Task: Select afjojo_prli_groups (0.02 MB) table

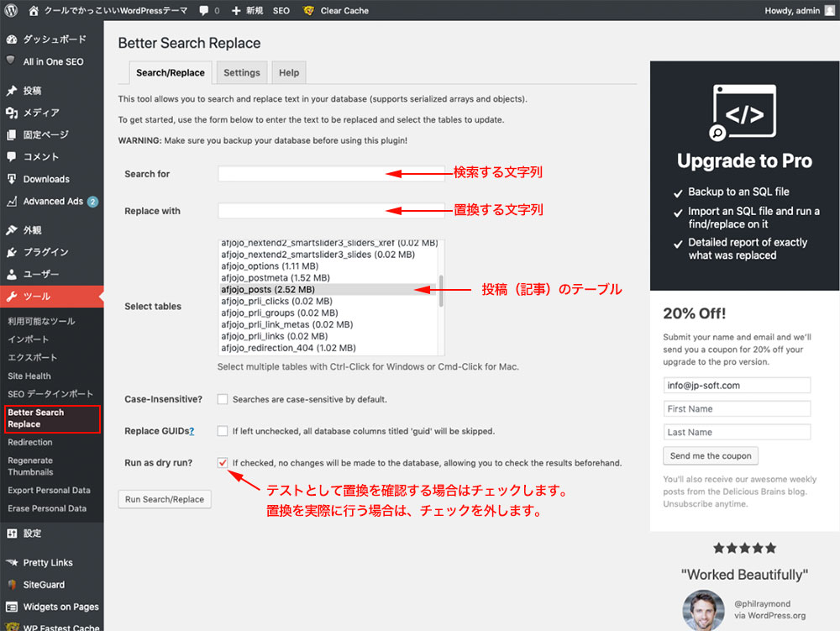Action: 328,313
